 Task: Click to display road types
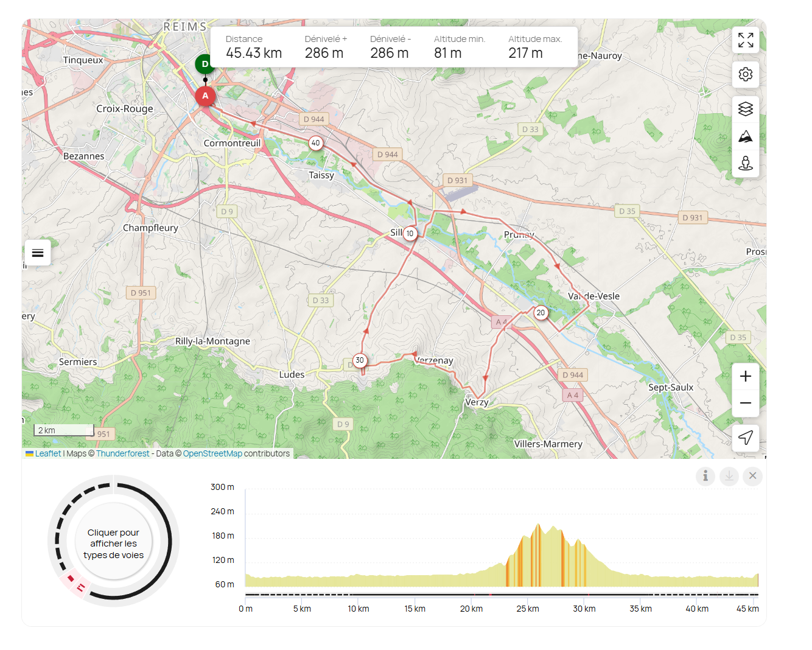113,543
